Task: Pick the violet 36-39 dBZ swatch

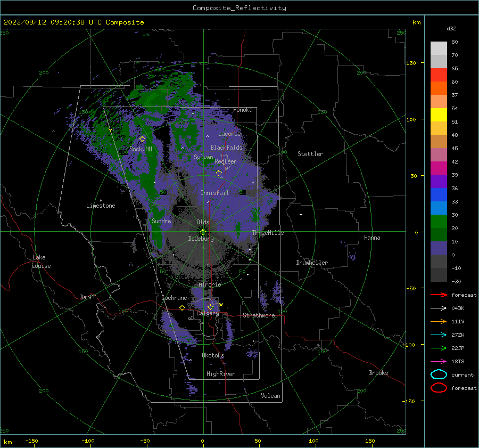Action: [x=439, y=181]
